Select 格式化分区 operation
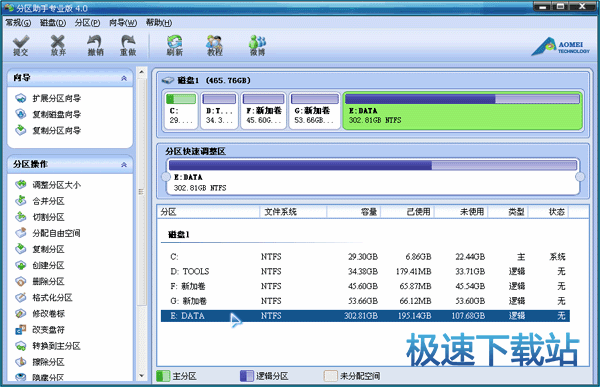Viewport: 600px width, 387px height. (x=44, y=297)
